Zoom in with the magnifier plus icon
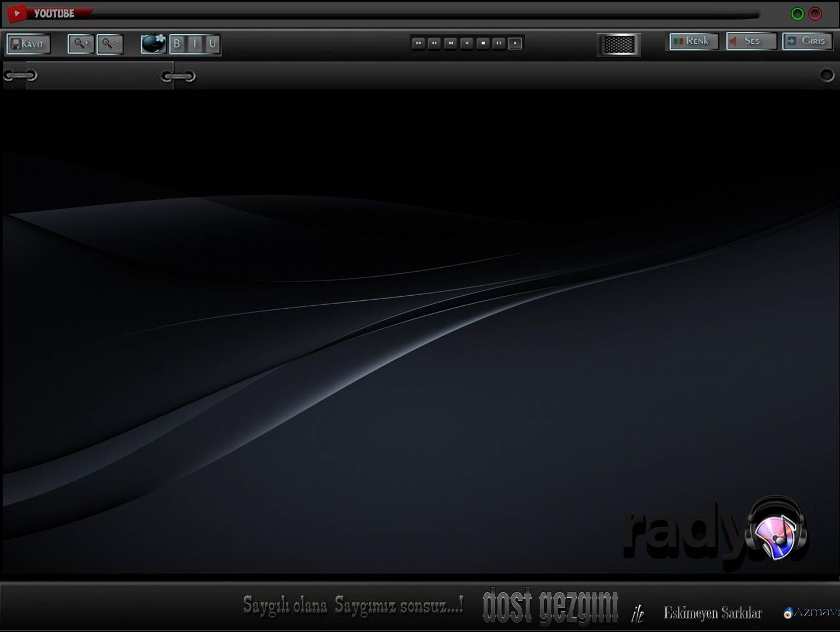840x633 pixels. pyautogui.click(x=81, y=44)
